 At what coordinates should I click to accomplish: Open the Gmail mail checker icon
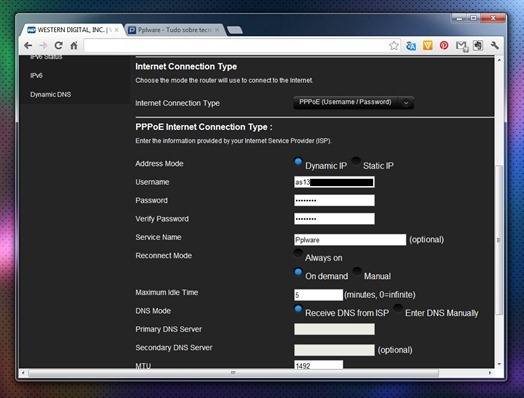click(x=462, y=46)
